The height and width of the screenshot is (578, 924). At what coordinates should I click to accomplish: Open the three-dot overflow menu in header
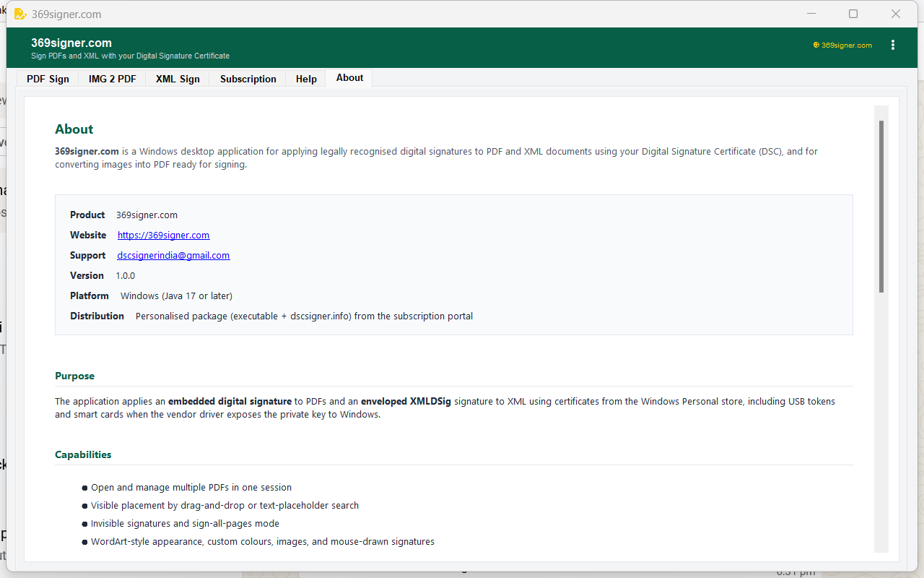pos(893,45)
